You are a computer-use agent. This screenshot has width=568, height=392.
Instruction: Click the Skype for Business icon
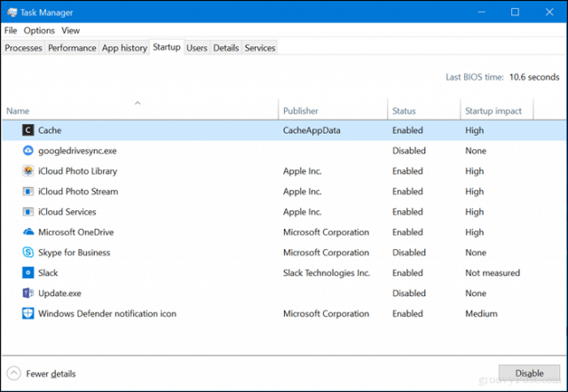click(x=28, y=252)
